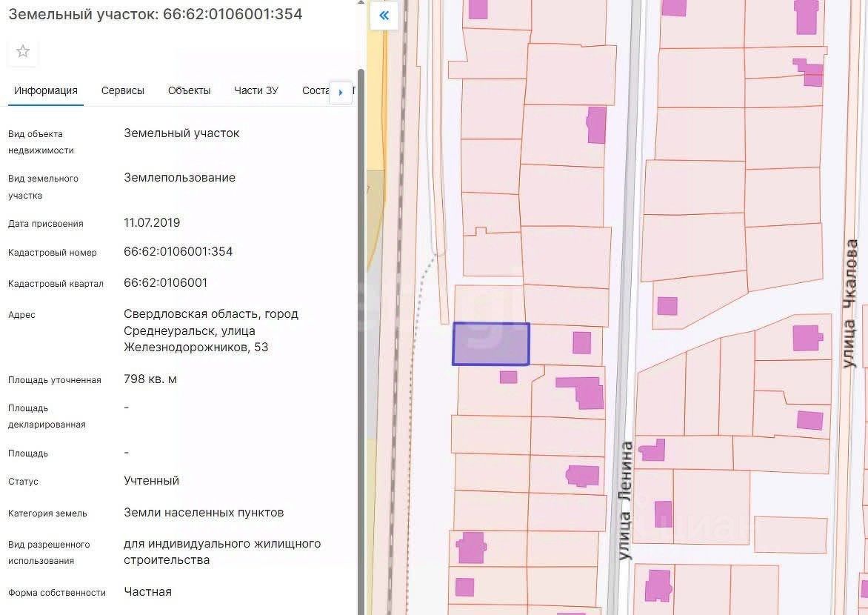Image resolution: width=868 pixels, height=615 pixels.
Task: Collapse the info panel with double-chevron button
Action: tap(384, 15)
